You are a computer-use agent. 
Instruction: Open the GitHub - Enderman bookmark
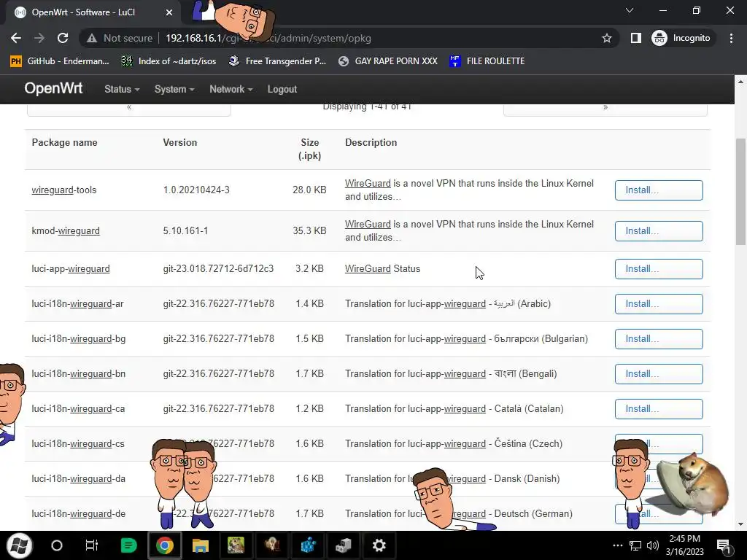pos(60,61)
